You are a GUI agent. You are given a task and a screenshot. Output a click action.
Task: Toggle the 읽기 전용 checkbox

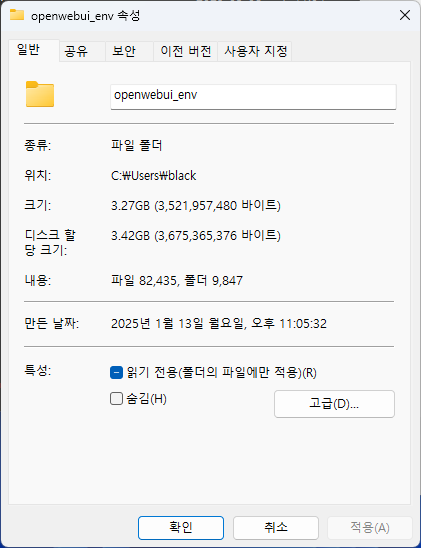(x=116, y=373)
